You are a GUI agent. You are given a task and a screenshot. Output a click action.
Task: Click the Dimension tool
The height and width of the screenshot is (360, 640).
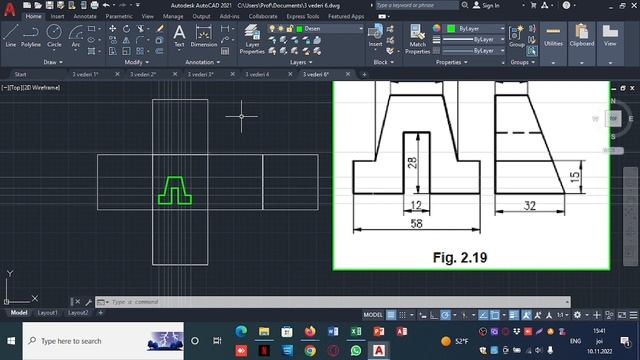(203, 36)
